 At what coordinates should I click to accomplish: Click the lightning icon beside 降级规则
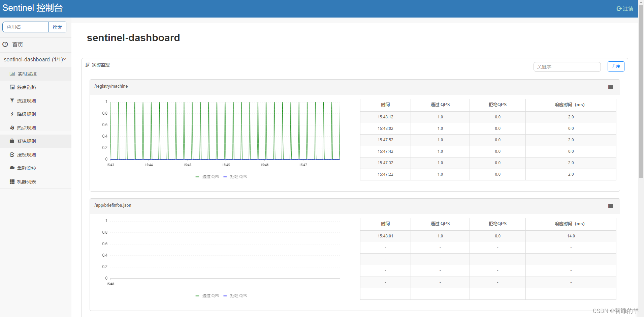coord(12,114)
